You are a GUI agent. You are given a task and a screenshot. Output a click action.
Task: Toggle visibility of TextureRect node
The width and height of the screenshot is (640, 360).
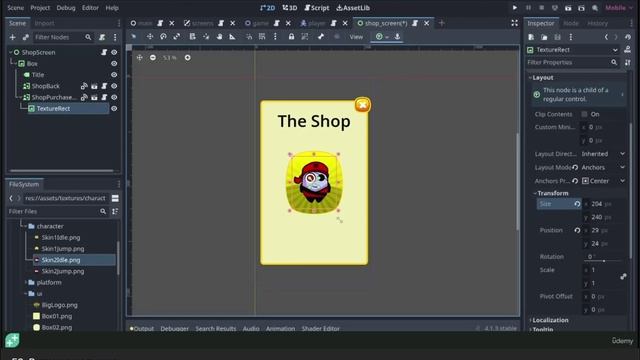pos(114,109)
